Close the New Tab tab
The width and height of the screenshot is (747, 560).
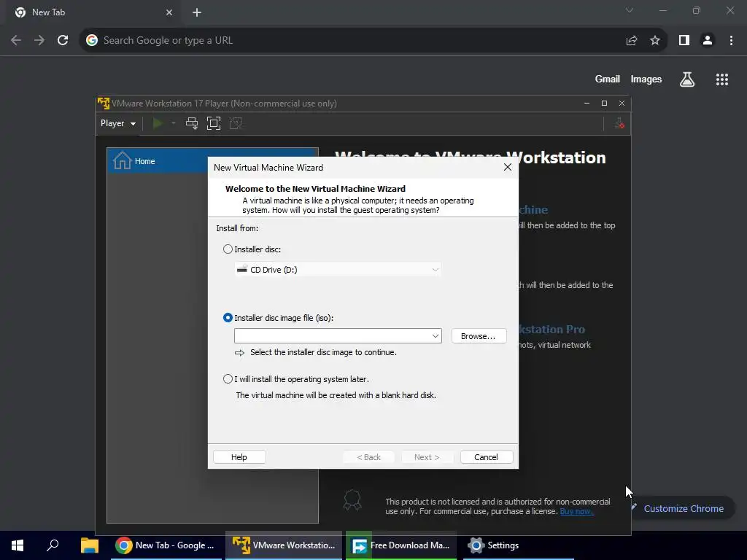click(x=169, y=12)
